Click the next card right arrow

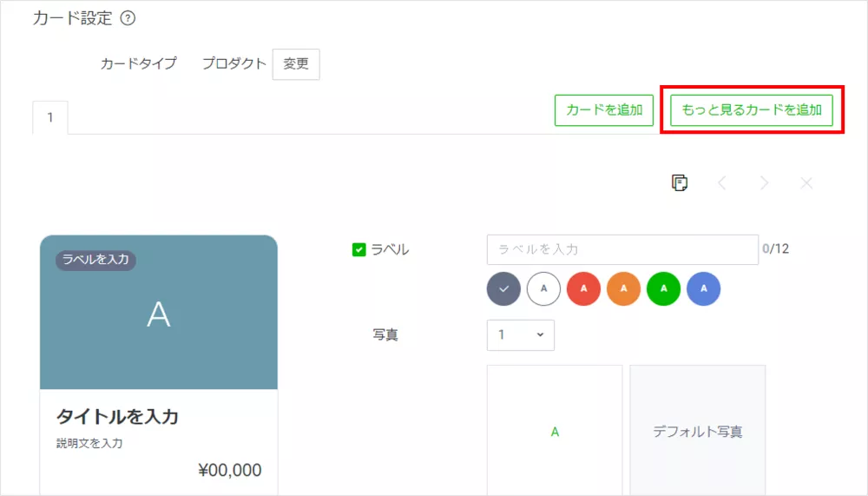tap(764, 182)
